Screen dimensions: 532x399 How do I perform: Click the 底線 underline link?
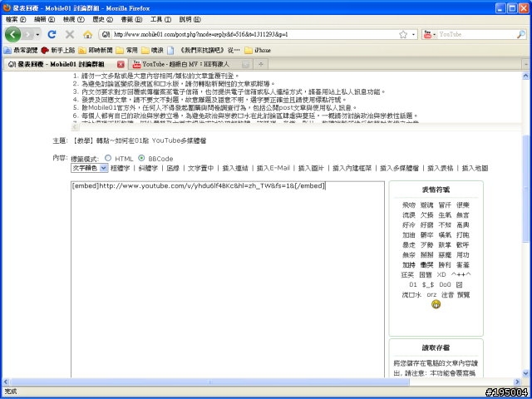[x=172, y=168]
